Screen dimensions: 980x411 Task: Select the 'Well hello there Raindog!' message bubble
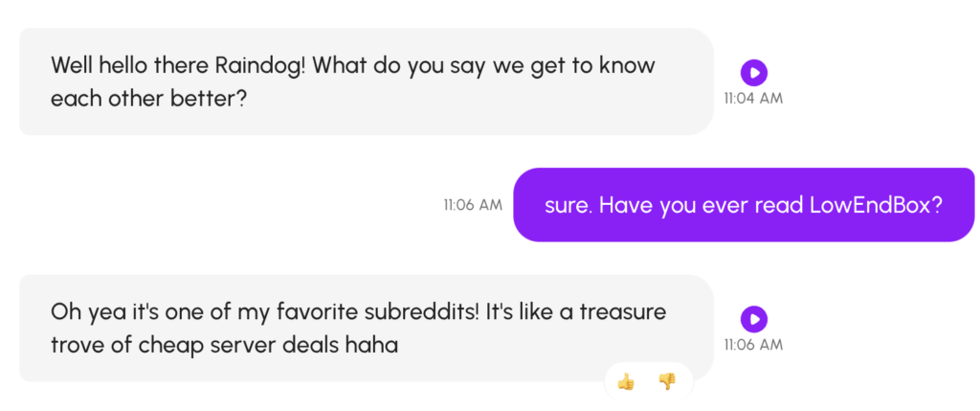point(367,81)
